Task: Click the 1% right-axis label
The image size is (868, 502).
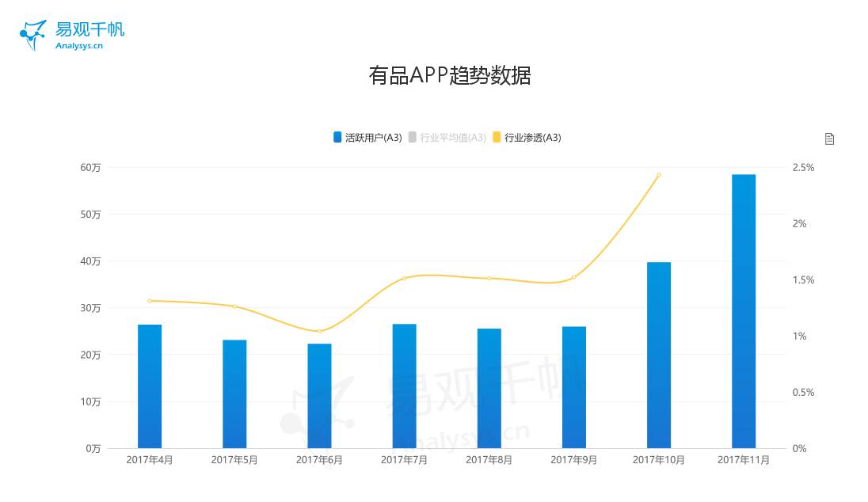Action: click(799, 336)
